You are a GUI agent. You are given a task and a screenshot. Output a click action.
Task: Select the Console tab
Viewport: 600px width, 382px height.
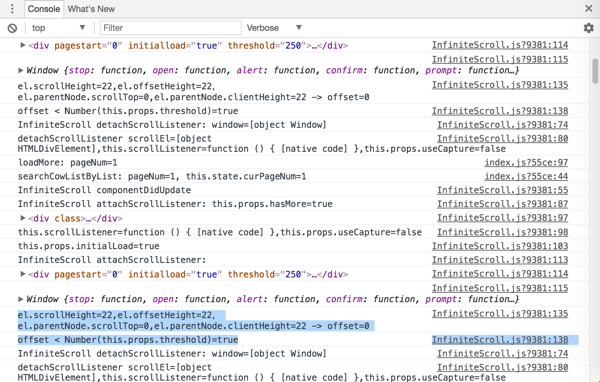click(x=44, y=9)
